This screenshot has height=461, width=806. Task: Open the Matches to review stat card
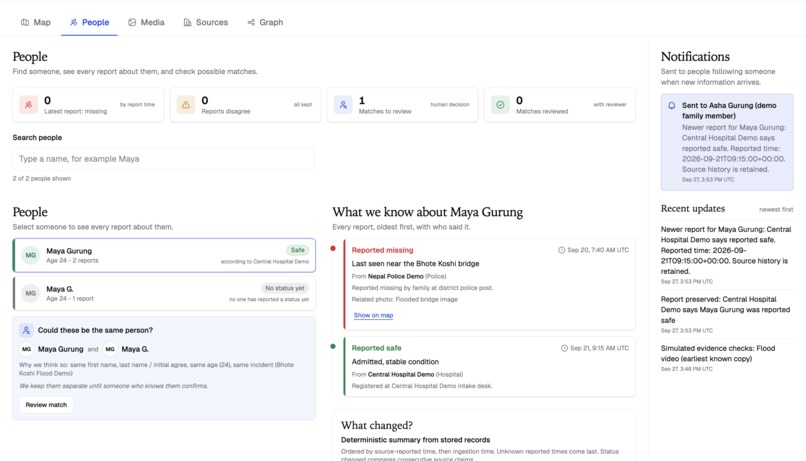(x=402, y=105)
